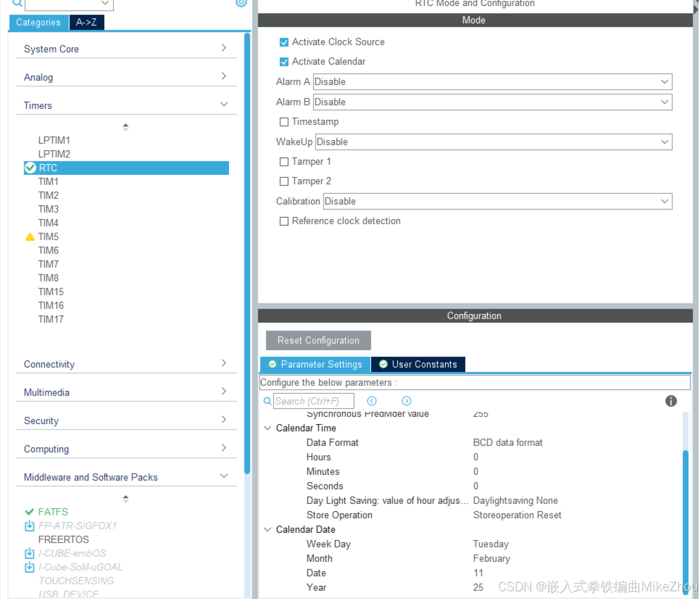
Task: Click the sort arrows under Middleware and Software Packs
Action: tap(126, 499)
